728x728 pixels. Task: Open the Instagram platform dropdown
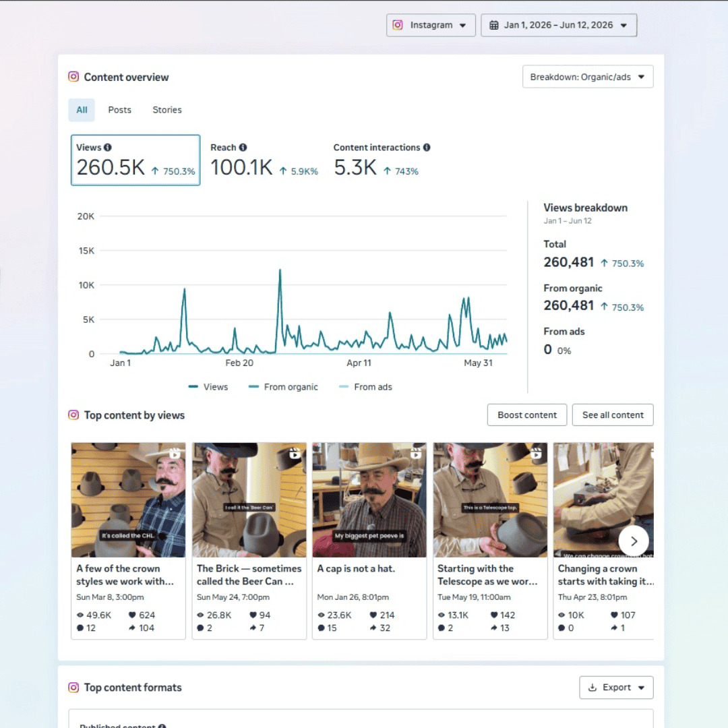click(431, 25)
